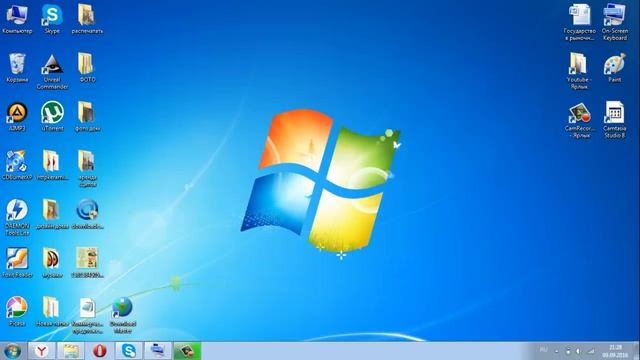Select the Корзина recycle bin icon

pos(17,68)
